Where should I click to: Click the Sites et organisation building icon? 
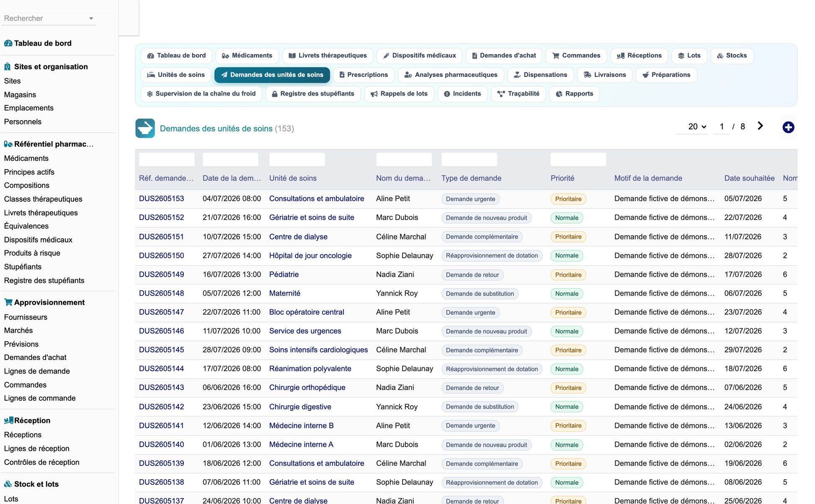pyautogui.click(x=8, y=67)
